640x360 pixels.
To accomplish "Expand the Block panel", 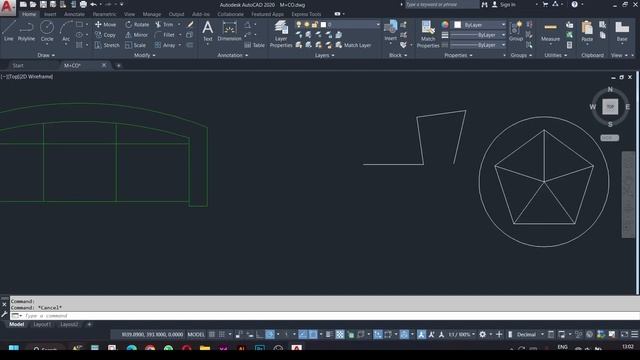I will pyautogui.click(x=398, y=55).
